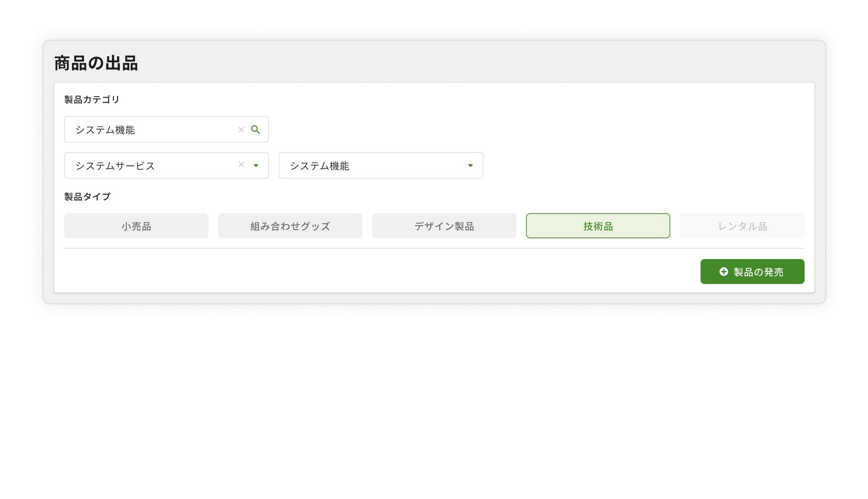Pick the デザイン製品 product type
The width and height of the screenshot is (868, 499).
pos(444,226)
